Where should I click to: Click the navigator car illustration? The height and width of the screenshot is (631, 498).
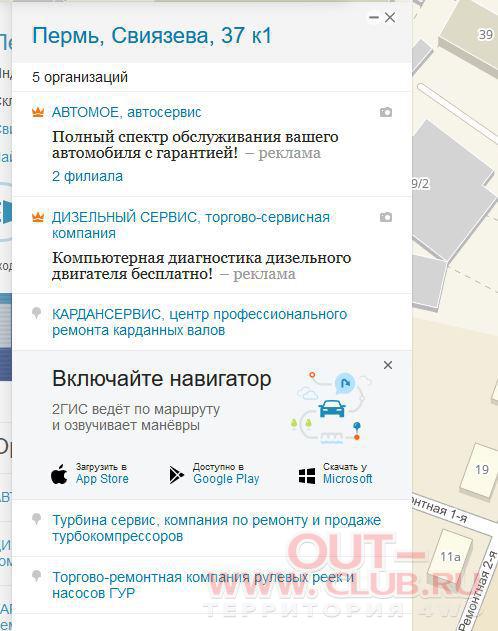tap(332, 407)
